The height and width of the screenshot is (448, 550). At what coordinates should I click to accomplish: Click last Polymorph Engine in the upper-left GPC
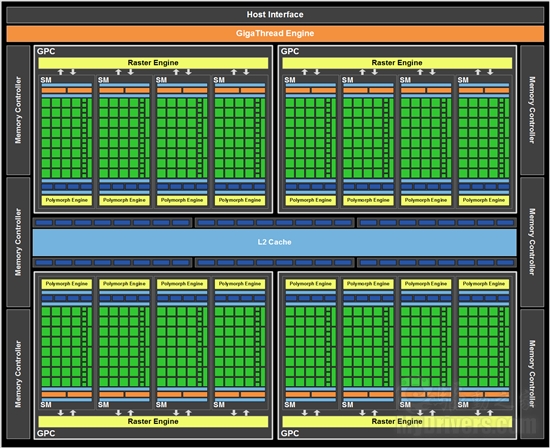[x=240, y=200]
